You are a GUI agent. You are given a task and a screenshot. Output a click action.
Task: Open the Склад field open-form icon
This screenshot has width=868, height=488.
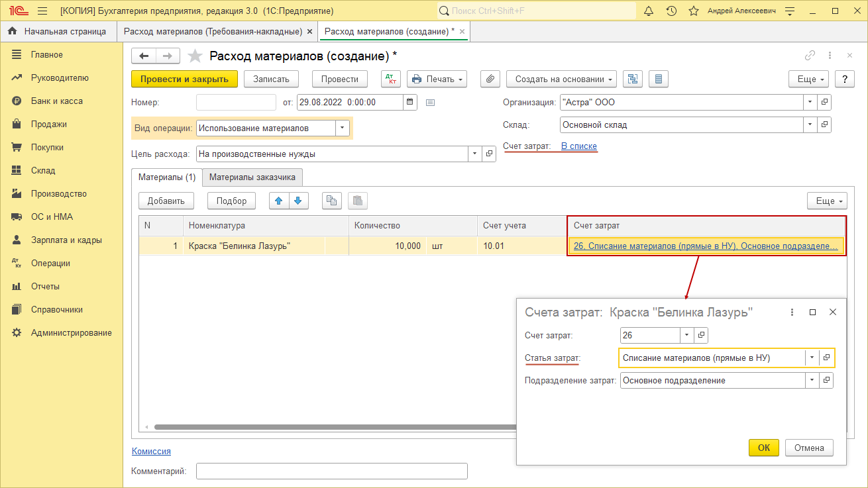tap(824, 124)
